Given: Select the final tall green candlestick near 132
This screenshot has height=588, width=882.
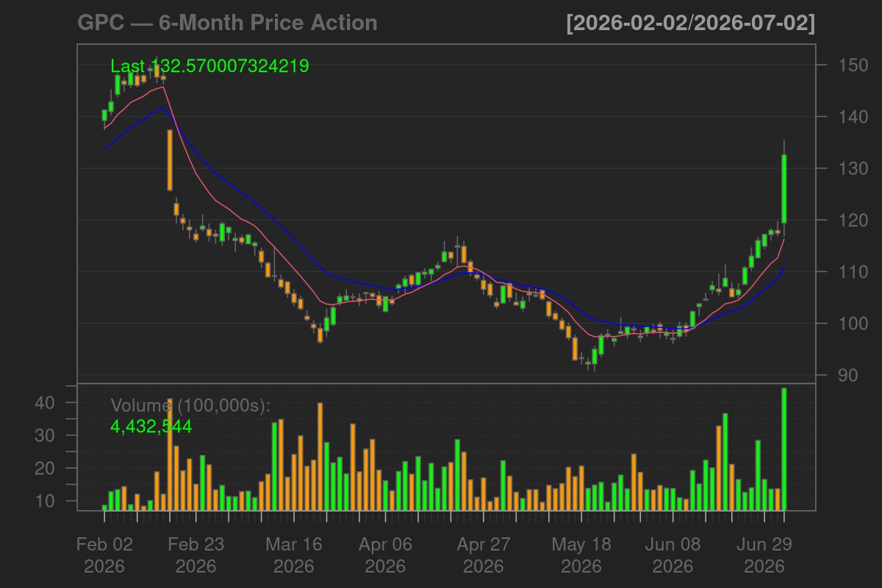Looking at the screenshot, I should tap(784, 189).
